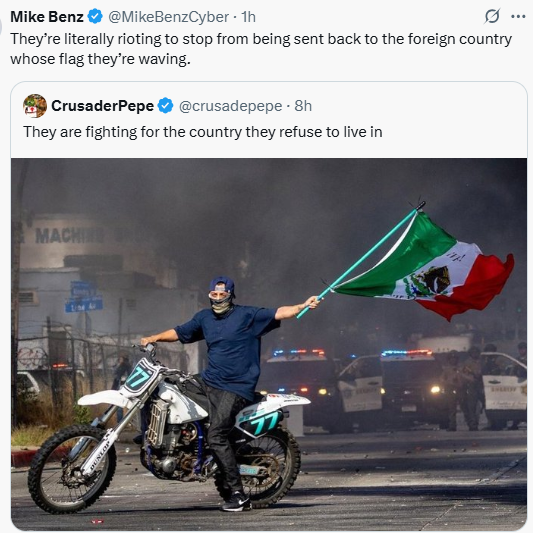Open the motorcycle flag photo
533x533 pixels.
[x=269, y=344]
